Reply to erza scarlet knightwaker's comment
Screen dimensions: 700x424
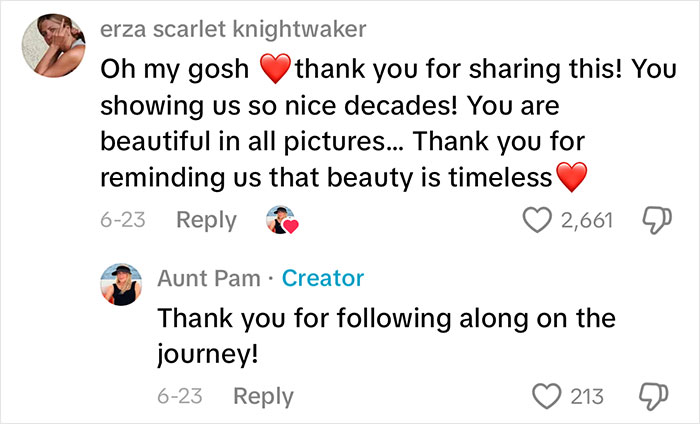[206, 220]
